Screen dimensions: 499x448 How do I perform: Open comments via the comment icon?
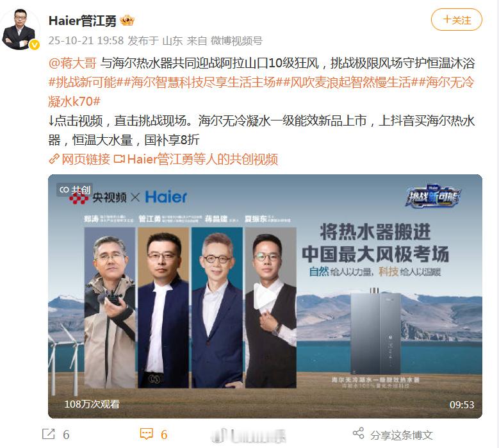click(x=147, y=434)
